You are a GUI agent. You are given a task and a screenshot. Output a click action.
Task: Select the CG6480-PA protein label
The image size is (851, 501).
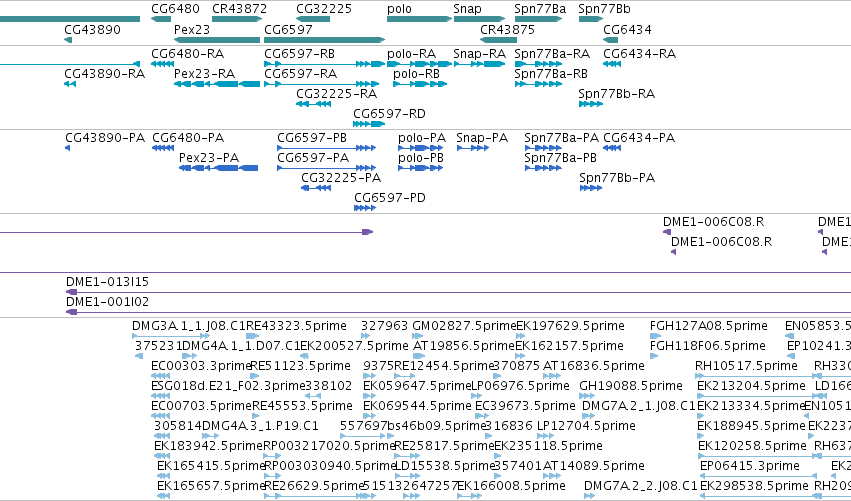188,137
